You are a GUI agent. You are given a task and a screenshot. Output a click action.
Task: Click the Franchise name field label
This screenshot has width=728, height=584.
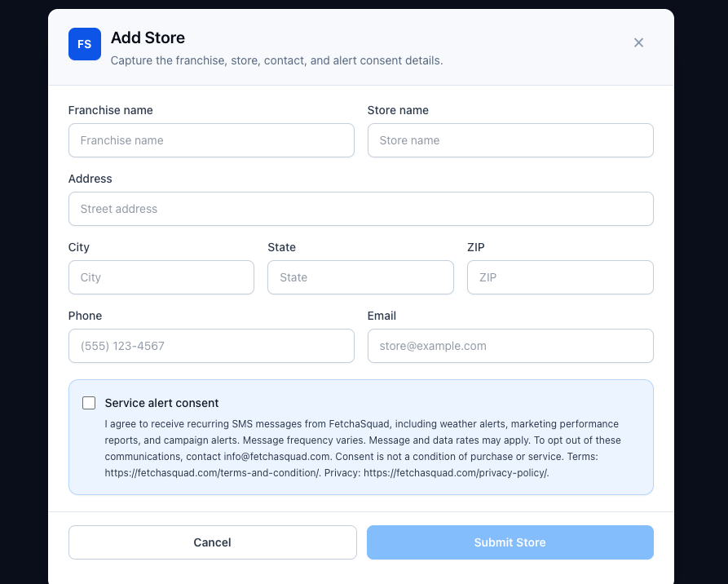(x=111, y=110)
